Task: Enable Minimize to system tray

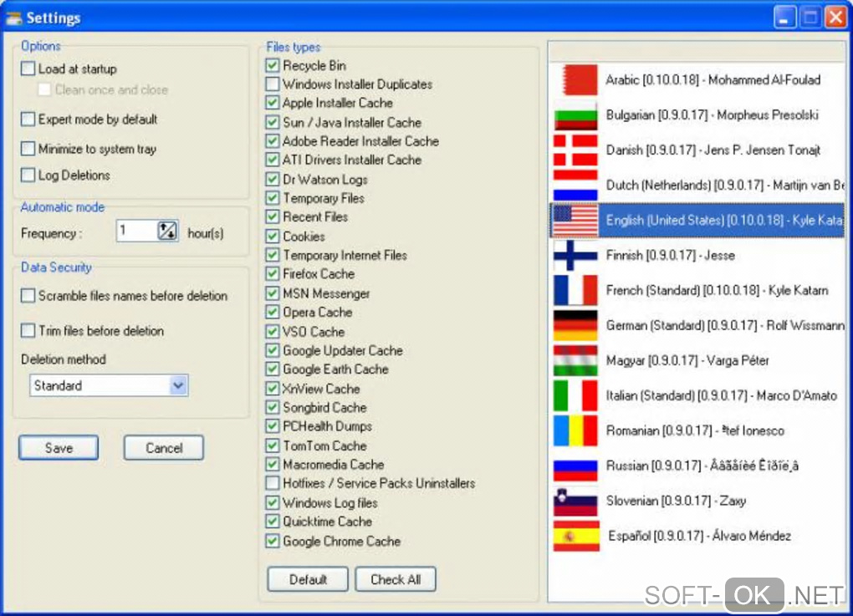Action: coord(28,149)
